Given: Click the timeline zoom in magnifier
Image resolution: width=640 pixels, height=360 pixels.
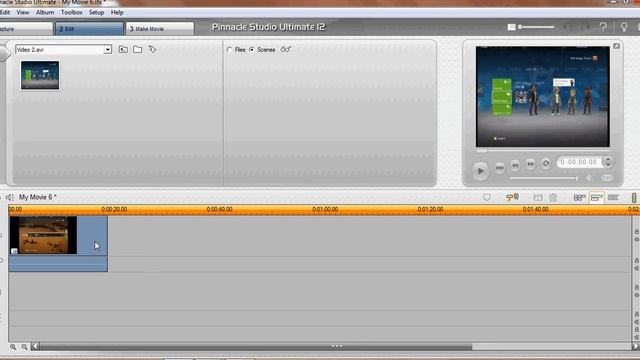Looking at the screenshot, I should pyautogui.click(x=13, y=347).
